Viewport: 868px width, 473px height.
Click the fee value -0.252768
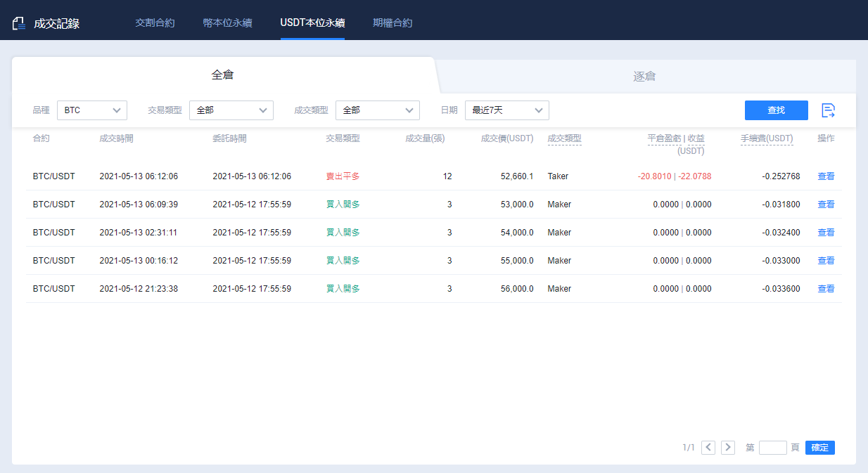(x=781, y=176)
